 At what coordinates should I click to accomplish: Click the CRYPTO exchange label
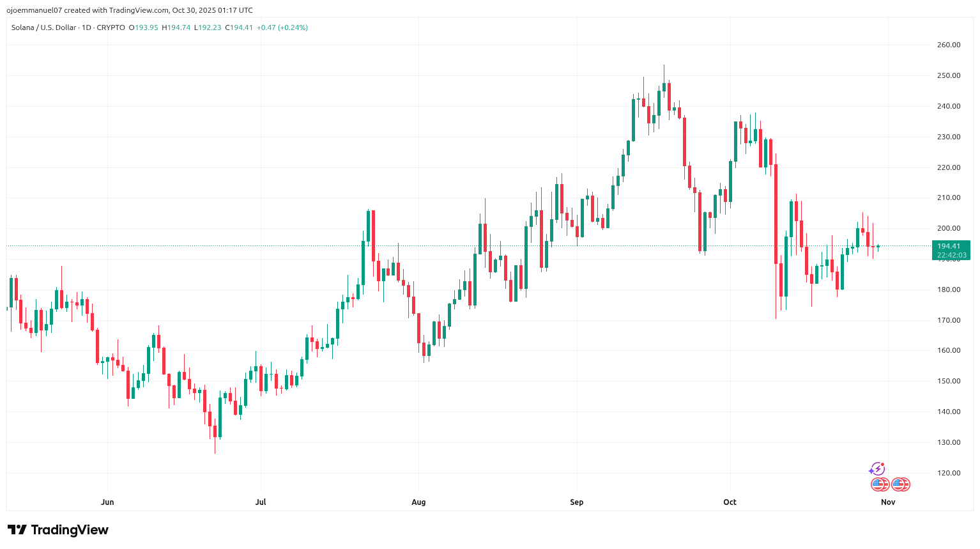tap(111, 27)
